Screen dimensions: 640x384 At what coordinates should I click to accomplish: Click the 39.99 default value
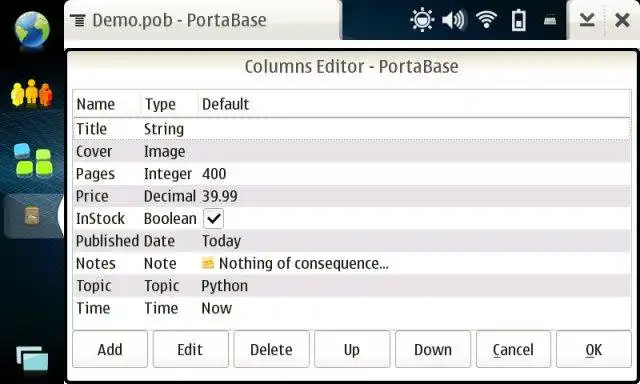point(220,196)
